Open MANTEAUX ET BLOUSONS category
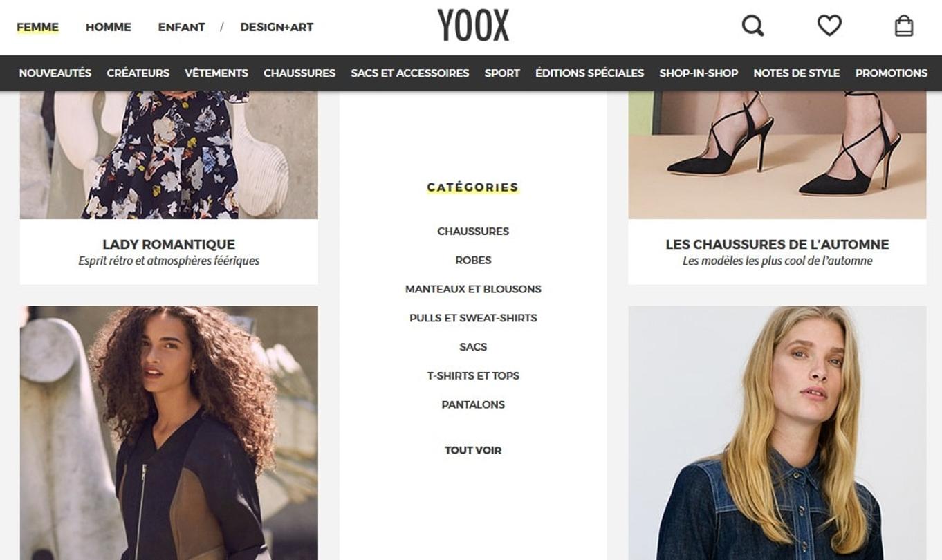This screenshot has width=942, height=560. (473, 289)
